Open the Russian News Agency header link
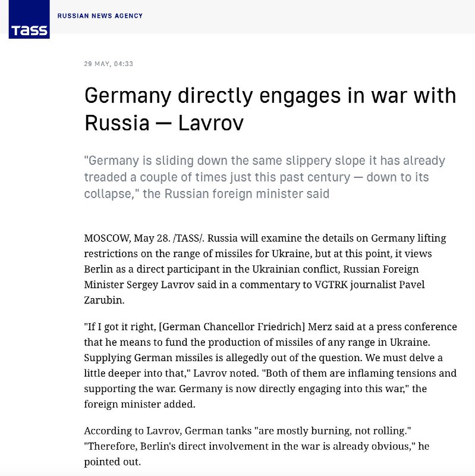475x476 pixels. click(100, 16)
